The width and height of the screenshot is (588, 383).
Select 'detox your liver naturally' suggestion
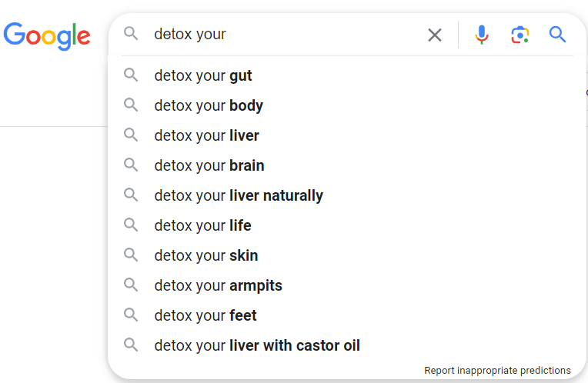(x=239, y=195)
